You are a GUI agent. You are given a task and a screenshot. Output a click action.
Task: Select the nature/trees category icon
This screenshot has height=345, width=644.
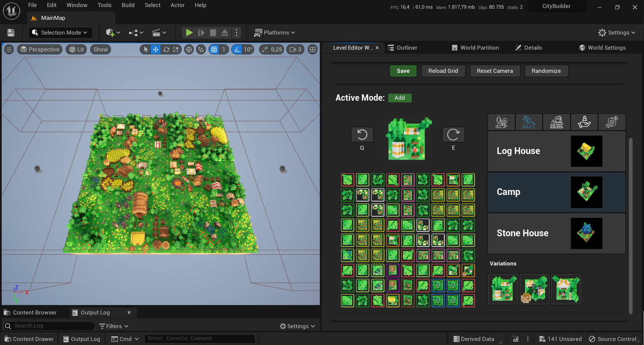click(x=501, y=122)
